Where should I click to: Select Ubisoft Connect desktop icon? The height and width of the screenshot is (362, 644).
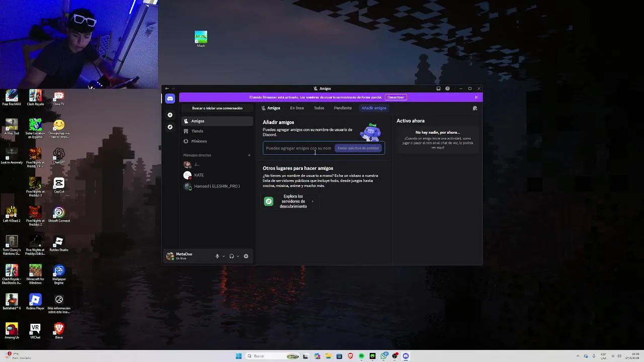click(x=59, y=214)
